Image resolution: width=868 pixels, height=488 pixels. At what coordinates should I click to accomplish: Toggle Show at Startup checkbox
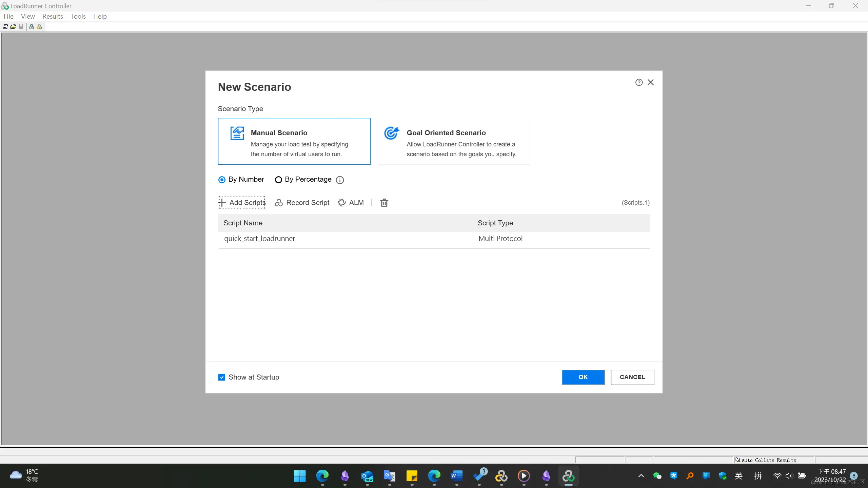pos(222,377)
